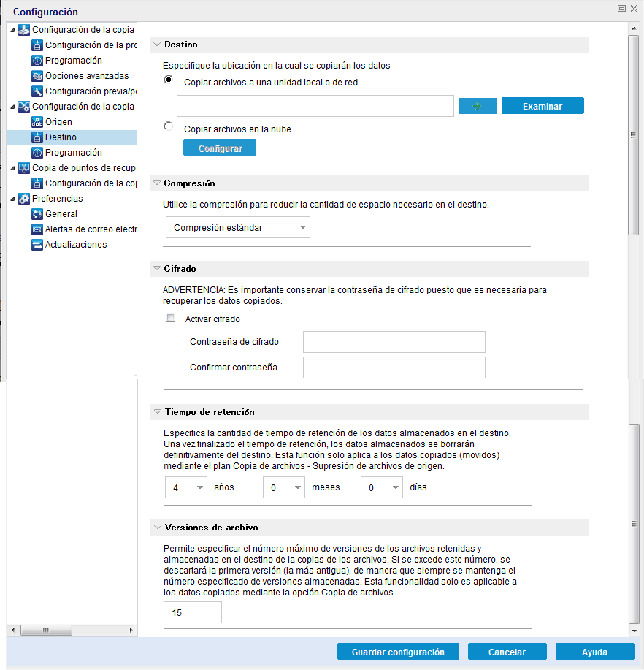This screenshot has height=670, width=644.
Task: Click the sidebar scroll right arrow
Action: [131, 630]
